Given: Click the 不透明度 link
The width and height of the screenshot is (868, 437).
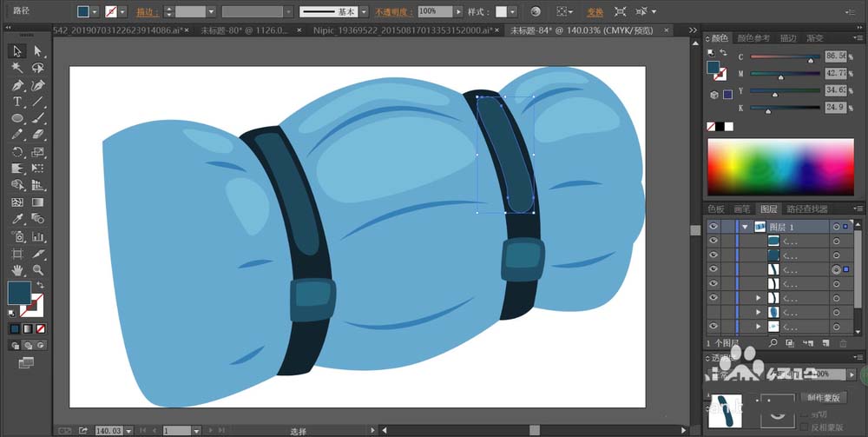Looking at the screenshot, I should (394, 11).
